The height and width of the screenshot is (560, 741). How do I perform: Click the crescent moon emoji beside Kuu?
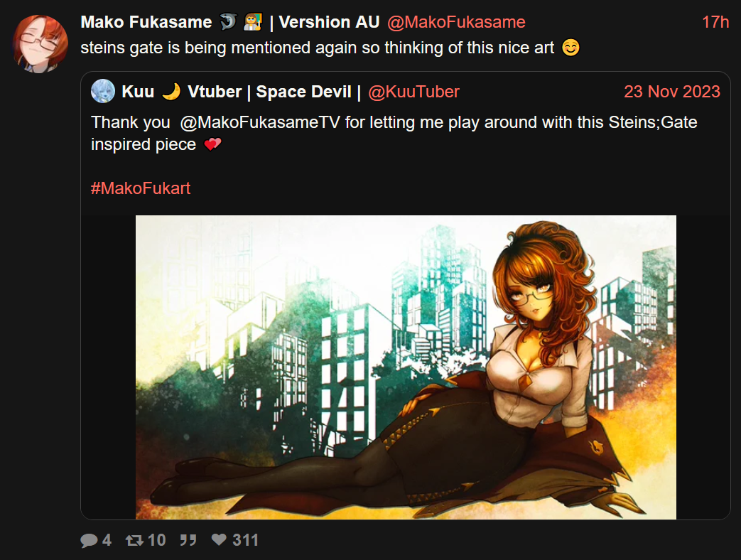[171, 91]
